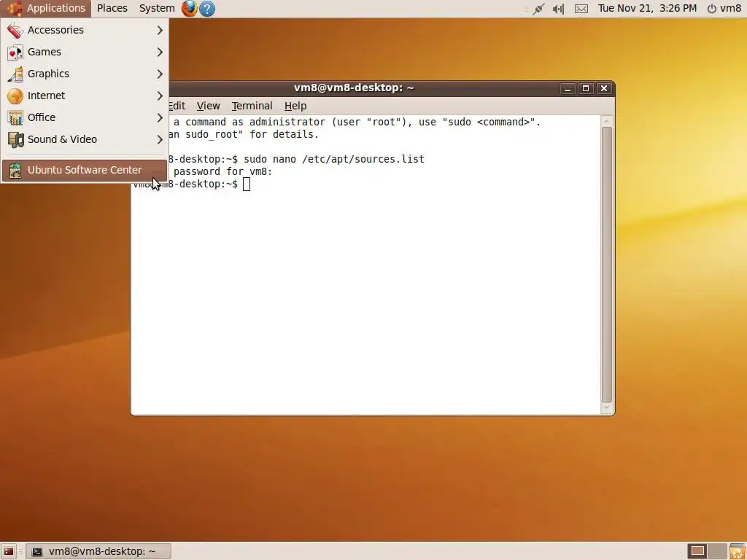Open the terminal Edit menu
The width and height of the screenshot is (747, 560).
coord(177,106)
